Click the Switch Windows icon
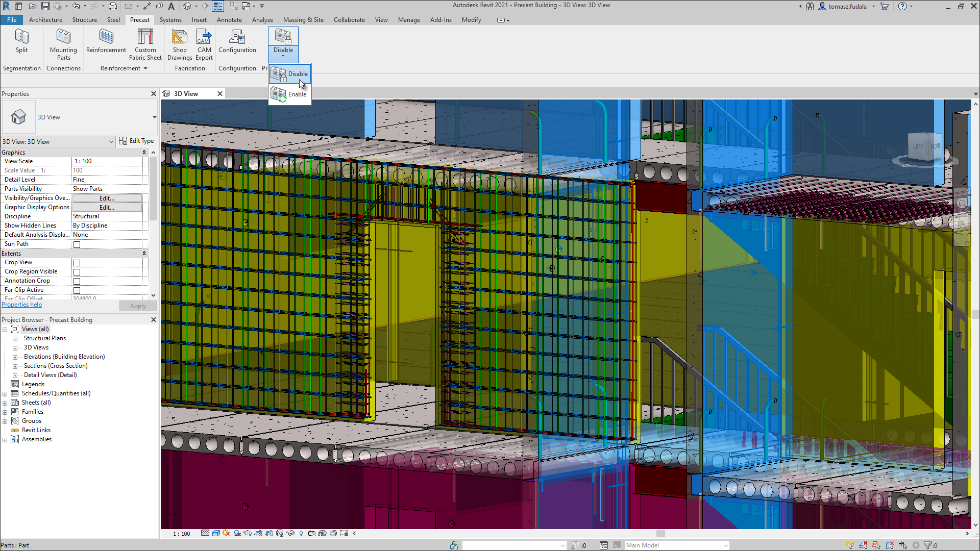Viewport: 980px width, 551px height. coord(247,6)
